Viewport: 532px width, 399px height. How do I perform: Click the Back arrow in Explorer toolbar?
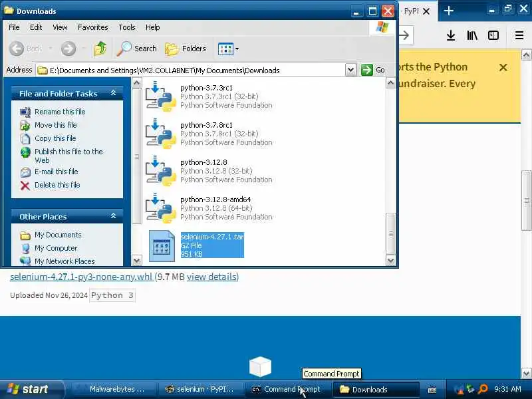17,49
